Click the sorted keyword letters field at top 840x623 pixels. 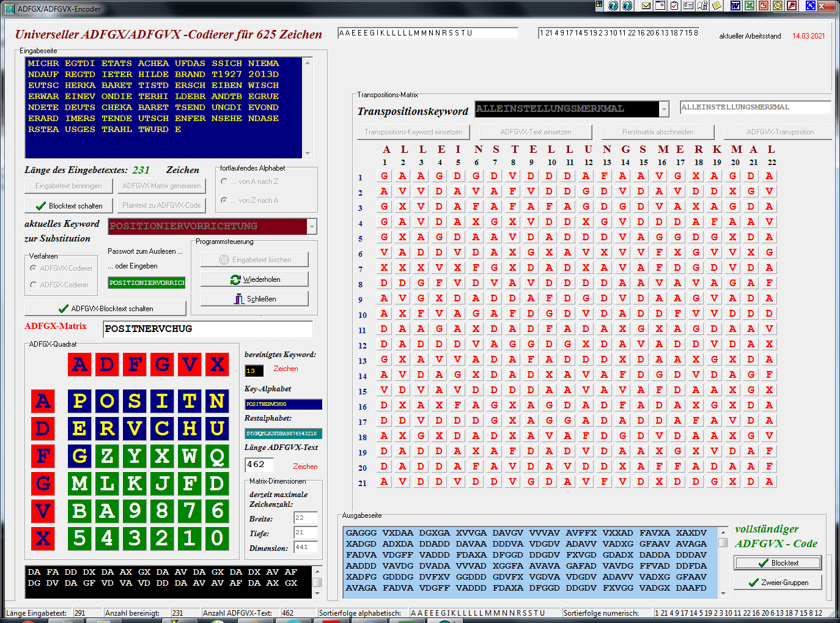[x=428, y=33]
